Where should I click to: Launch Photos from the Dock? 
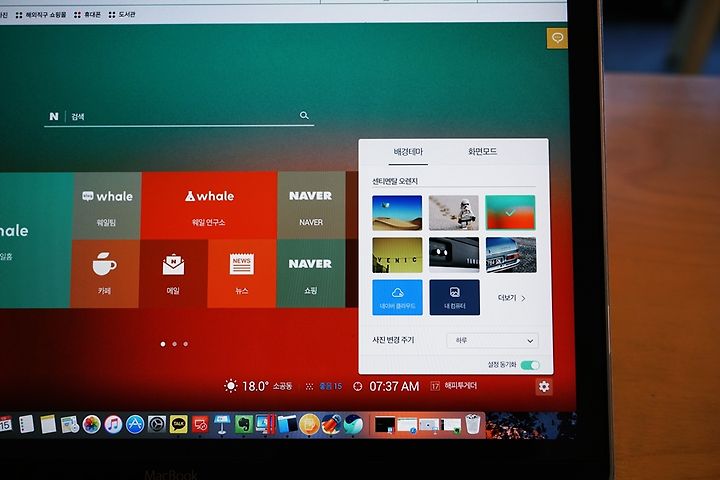tap(91, 424)
